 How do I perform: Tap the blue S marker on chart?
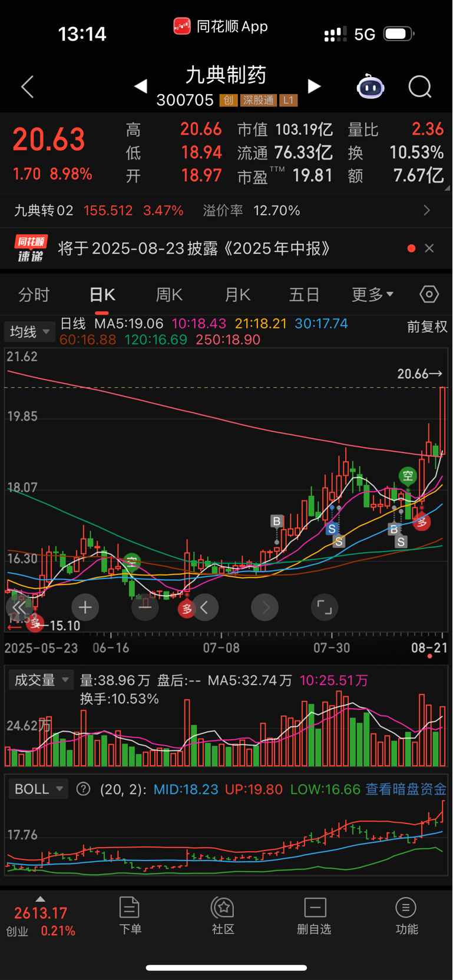pyautogui.click(x=332, y=529)
